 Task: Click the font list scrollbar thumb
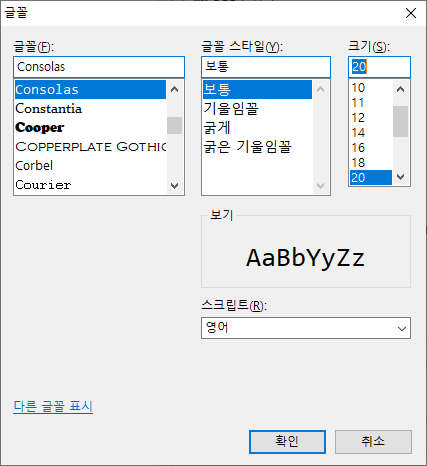(174, 125)
